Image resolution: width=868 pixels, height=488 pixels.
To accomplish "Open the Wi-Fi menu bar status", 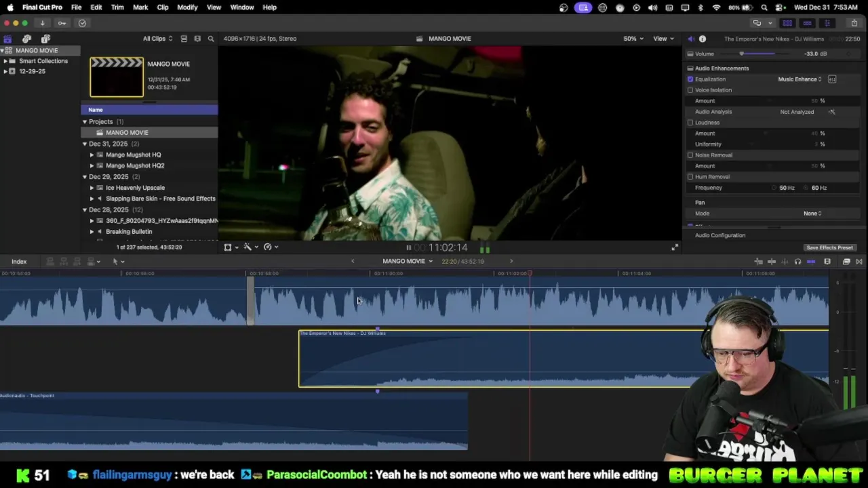I will [716, 7].
